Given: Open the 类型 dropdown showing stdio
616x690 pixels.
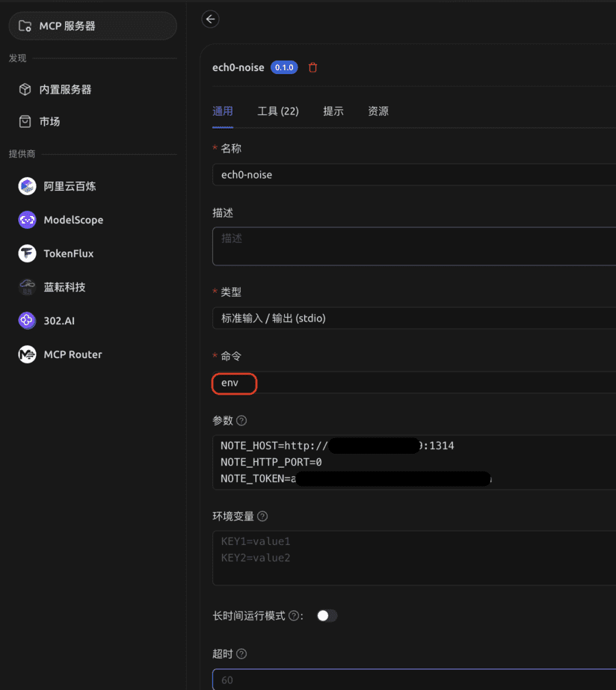Looking at the screenshot, I should [x=414, y=318].
